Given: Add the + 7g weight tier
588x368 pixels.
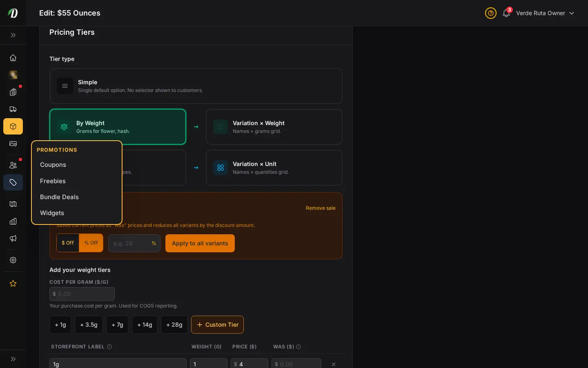Looking at the screenshot, I should click(x=117, y=325).
